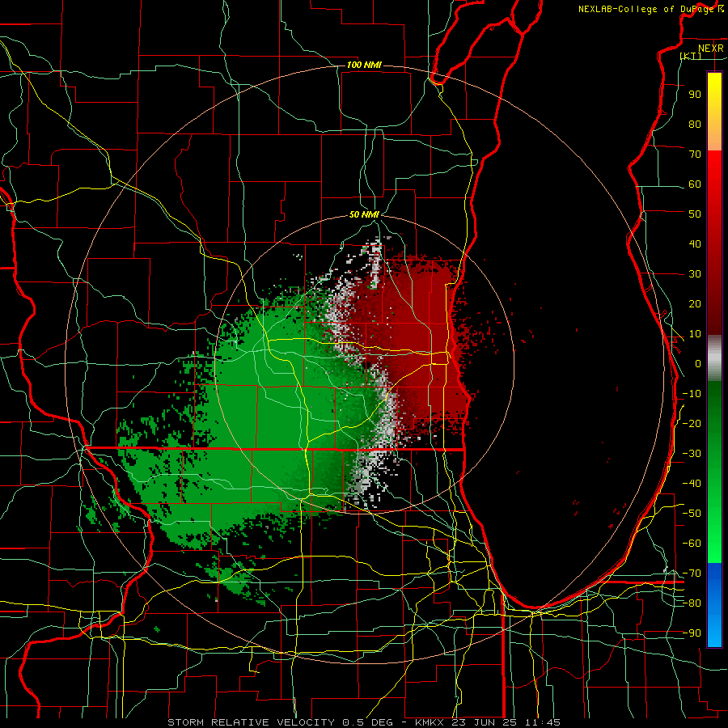
Task: Click the "70" value on the scale
Action: [x=695, y=154]
